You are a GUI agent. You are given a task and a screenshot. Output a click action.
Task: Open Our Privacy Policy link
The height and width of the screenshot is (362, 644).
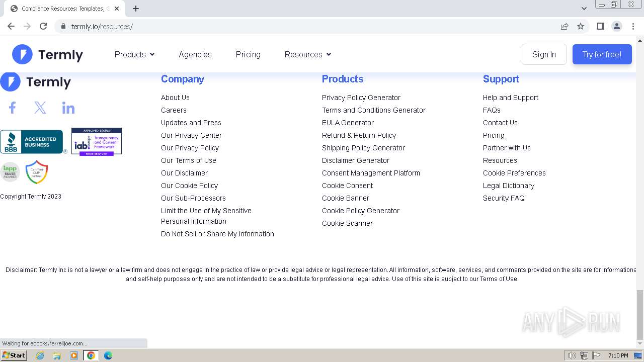190,148
